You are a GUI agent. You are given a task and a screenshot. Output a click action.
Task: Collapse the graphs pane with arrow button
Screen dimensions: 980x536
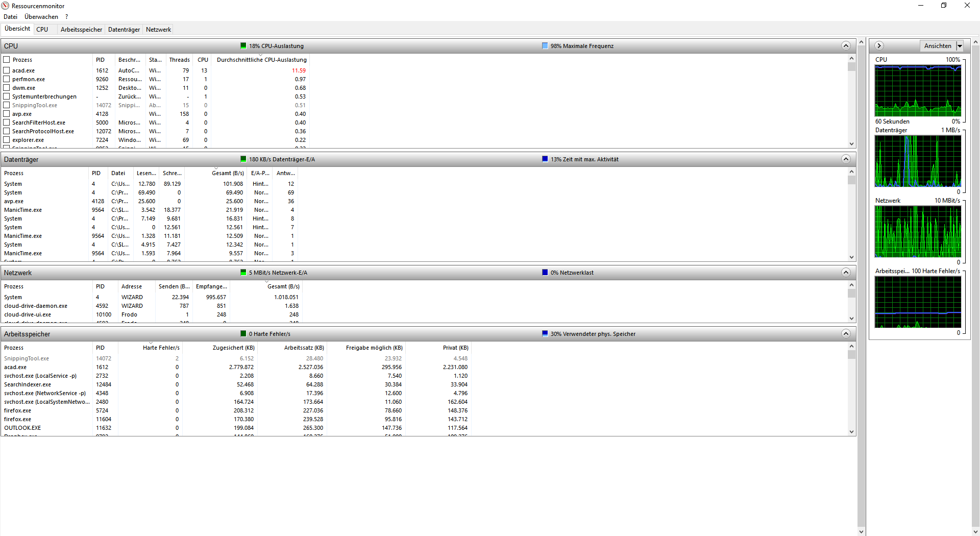tap(879, 46)
